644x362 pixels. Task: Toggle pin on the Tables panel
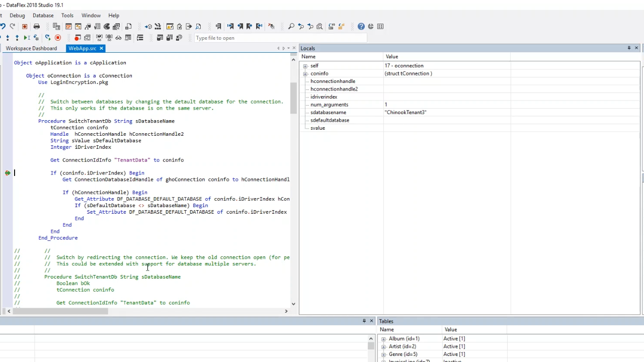point(364,321)
